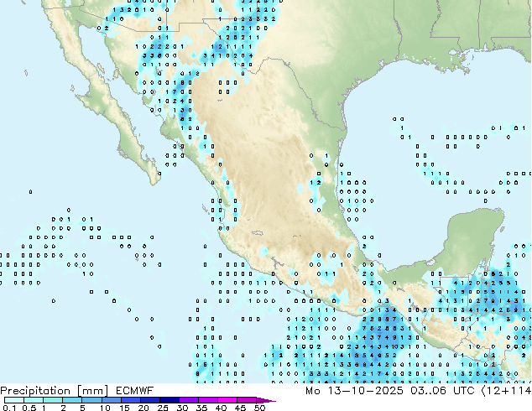Click the '[mm]' unit label
Image resolution: width=532 pixels, height=411 pixels.
92,391
